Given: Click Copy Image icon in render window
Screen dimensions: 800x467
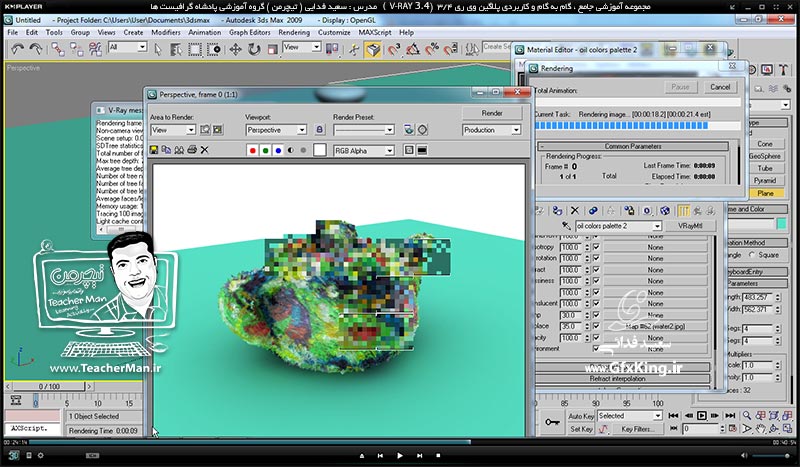Looking at the screenshot, I should [166, 150].
